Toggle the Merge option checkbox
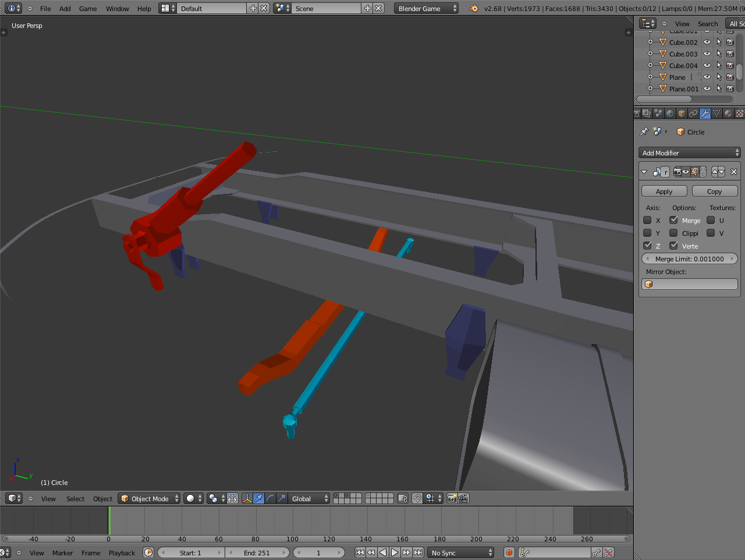The width and height of the screenshot is (745, 560). pos(673,220)
